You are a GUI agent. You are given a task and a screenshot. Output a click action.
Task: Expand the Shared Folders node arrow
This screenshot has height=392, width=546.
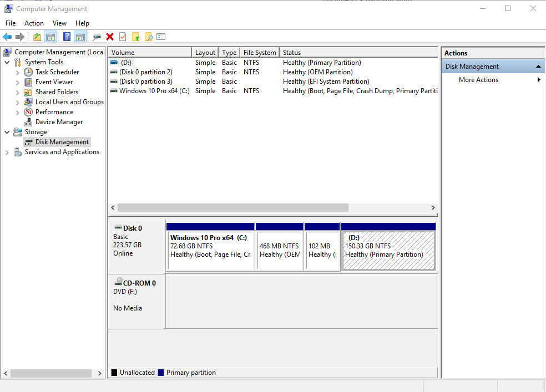click(17, 93)
